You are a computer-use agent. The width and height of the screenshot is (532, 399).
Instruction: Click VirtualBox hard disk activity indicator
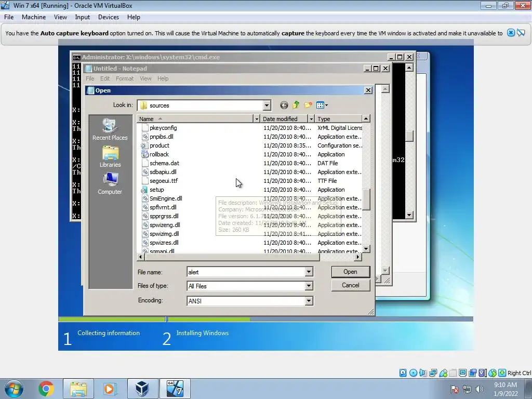pyautogui.click(x=403, y=373)
